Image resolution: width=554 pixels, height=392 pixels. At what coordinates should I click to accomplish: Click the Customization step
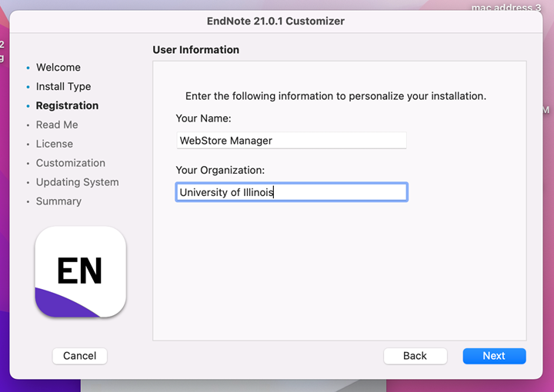click(71, 163)
